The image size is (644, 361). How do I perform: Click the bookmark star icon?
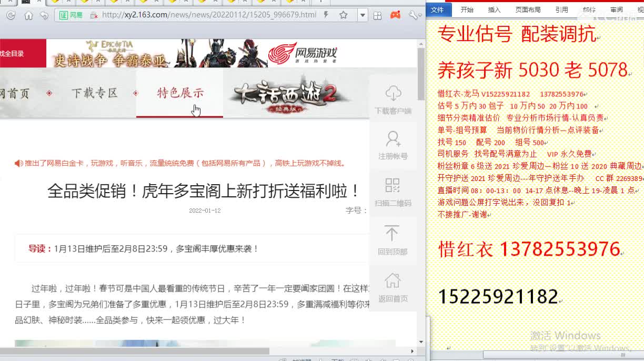click(x=344, y=15)
